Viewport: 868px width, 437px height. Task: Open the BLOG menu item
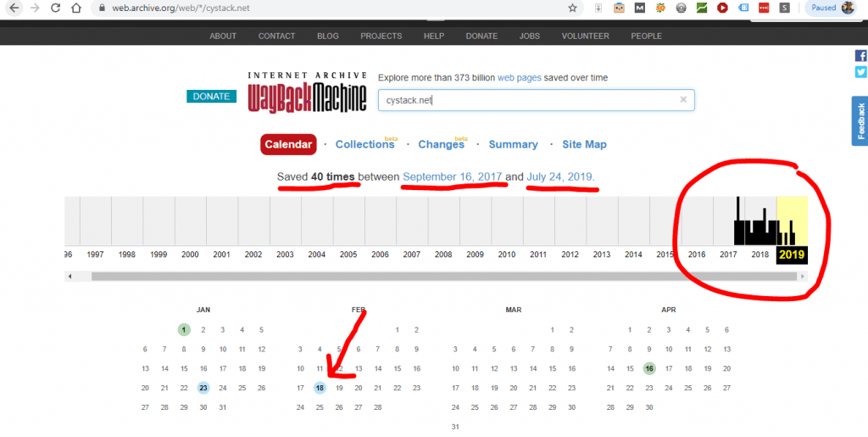(x=328, y=36)
